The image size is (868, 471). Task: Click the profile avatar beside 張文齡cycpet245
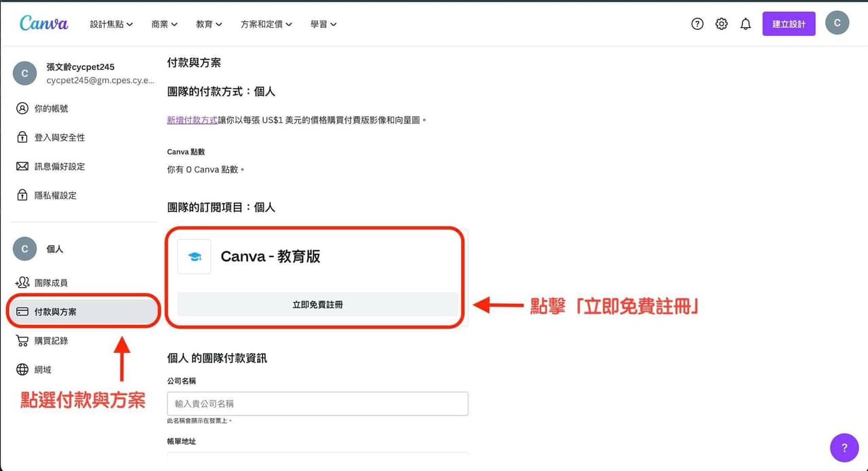24,73
